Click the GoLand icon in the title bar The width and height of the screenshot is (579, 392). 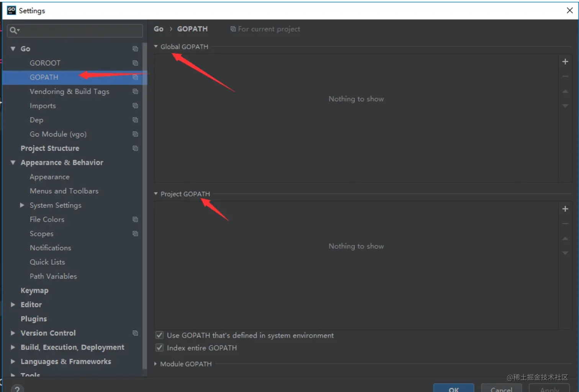coord(11,10)
